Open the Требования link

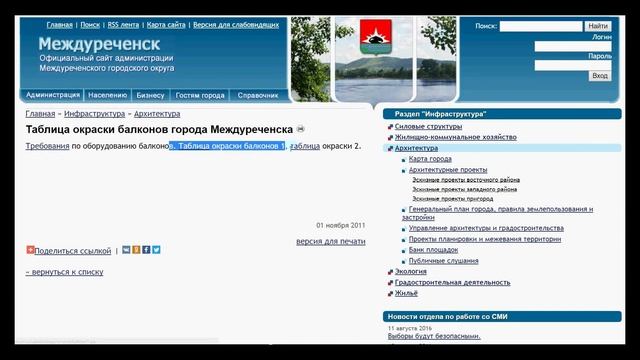[x=48, y=146]
